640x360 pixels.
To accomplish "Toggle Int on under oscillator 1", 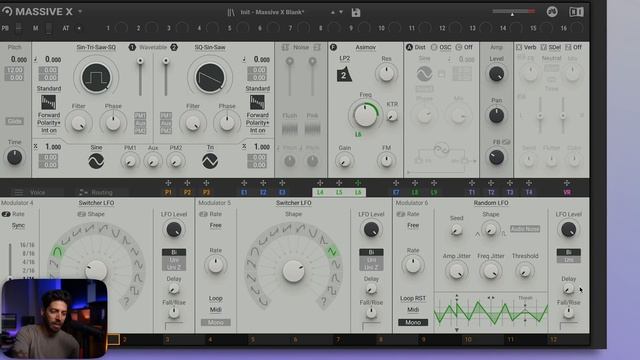I will (x=49, y=131).
